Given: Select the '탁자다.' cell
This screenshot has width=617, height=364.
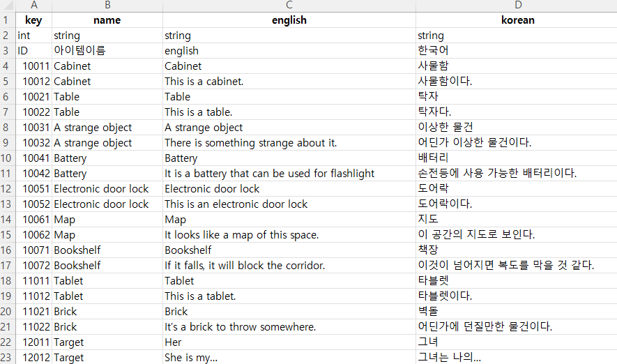Looking at the screenshot, I should (517, 112).
